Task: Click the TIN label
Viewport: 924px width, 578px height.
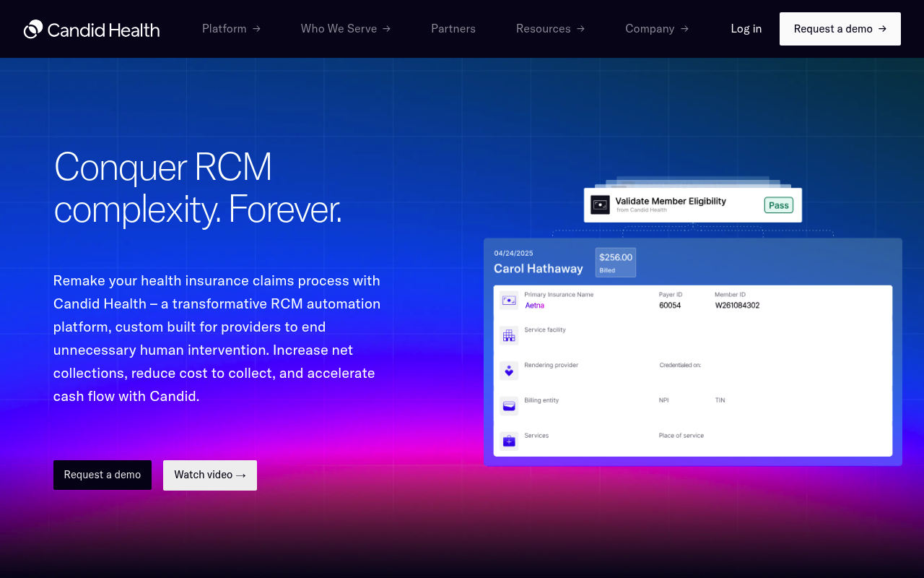Action: pyautogui.click(x=720, y=400)
